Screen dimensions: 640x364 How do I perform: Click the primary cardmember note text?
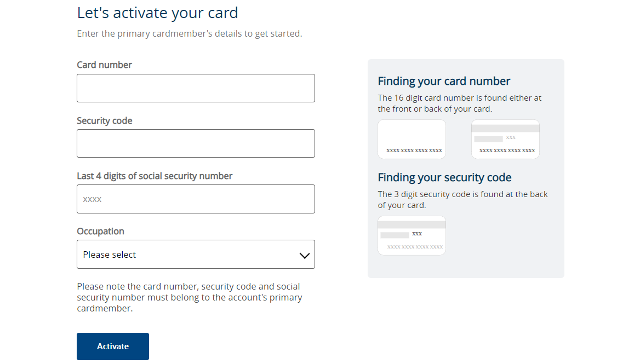[x=189, y=297]
